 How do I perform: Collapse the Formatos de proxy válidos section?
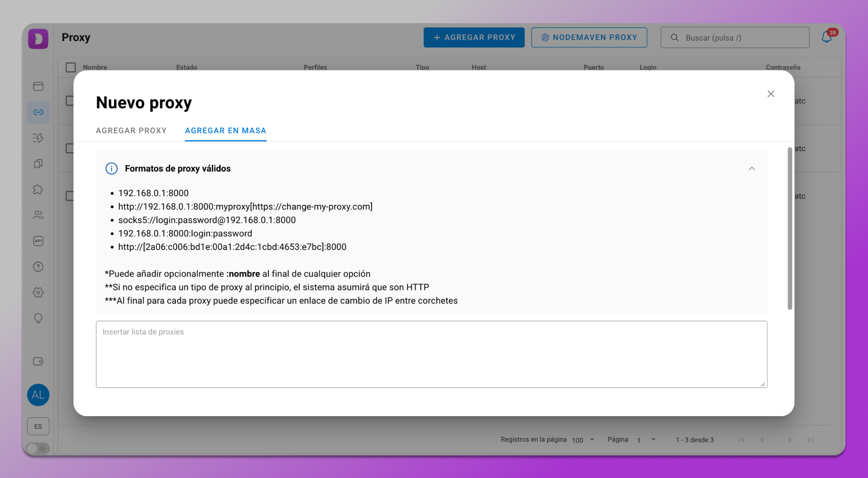[752, 168]
